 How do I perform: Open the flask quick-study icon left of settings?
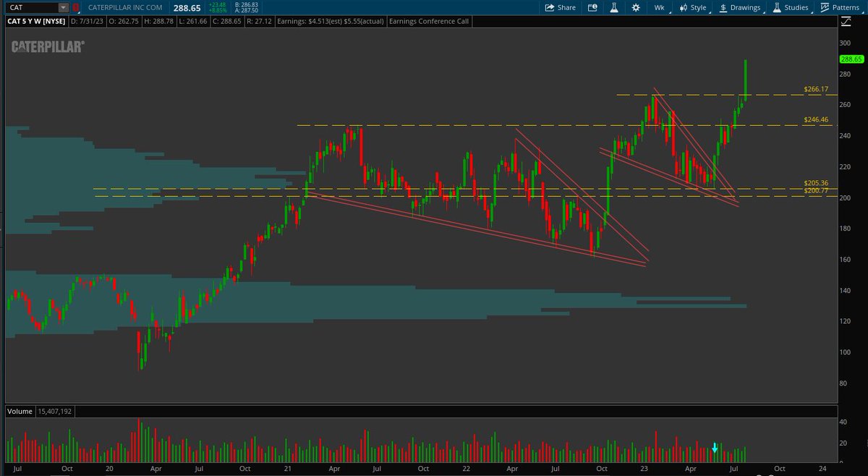pos(613,7)
